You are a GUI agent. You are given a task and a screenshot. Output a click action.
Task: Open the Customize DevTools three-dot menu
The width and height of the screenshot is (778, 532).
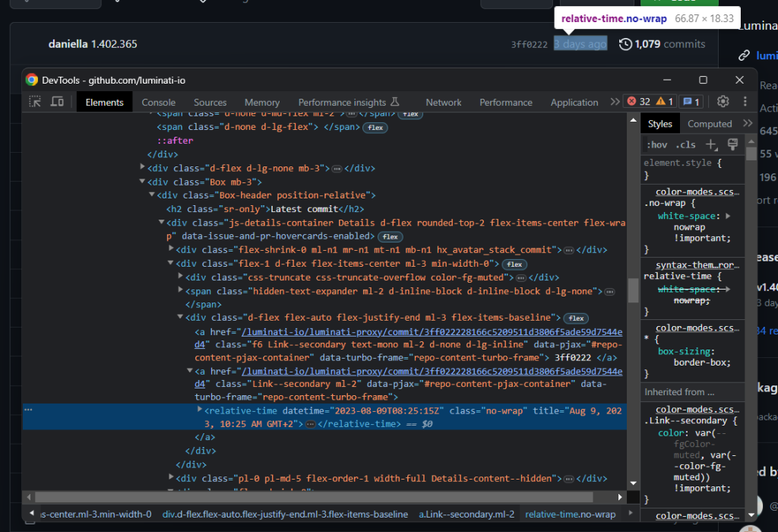pos(744,101)
